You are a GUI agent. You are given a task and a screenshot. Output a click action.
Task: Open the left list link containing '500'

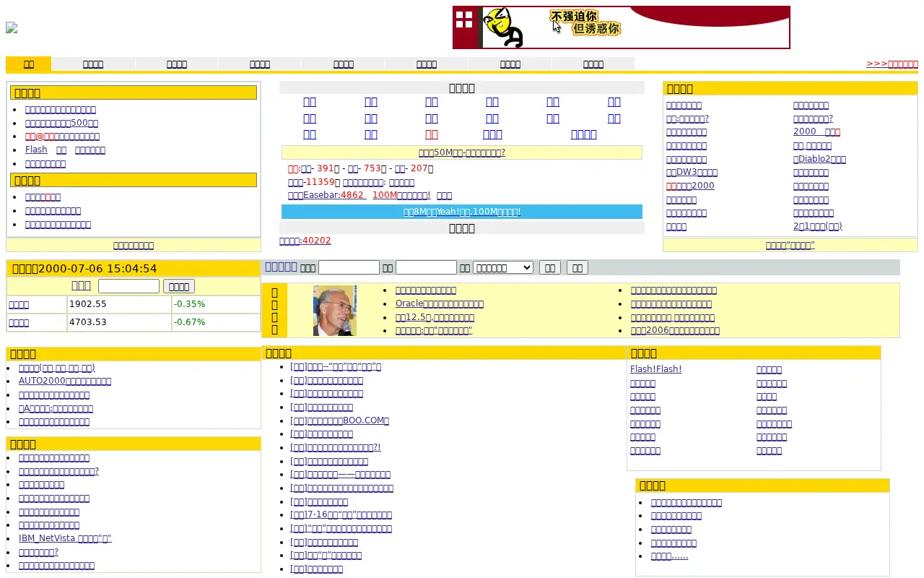point(61,123)
